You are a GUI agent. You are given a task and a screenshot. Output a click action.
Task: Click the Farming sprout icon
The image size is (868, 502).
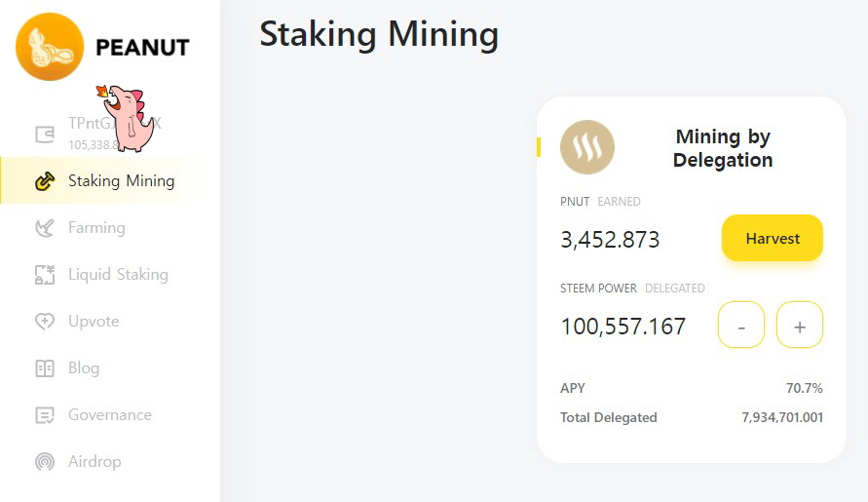pyautogui.click(x=44, y=228)
